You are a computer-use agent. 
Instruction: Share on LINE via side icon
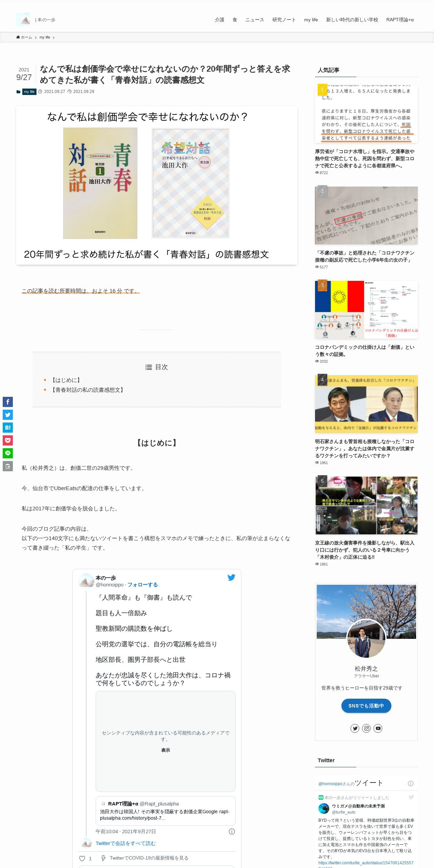tap(8, 453)
